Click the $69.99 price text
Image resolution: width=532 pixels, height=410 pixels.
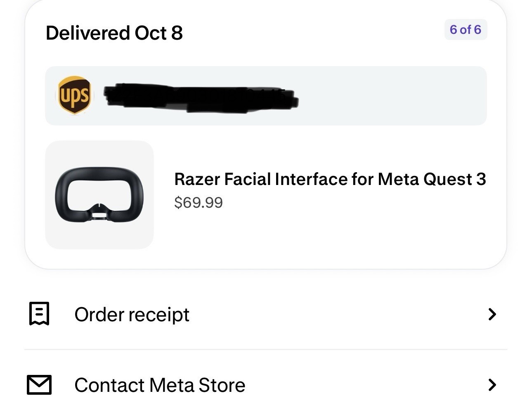click(199, 202)
